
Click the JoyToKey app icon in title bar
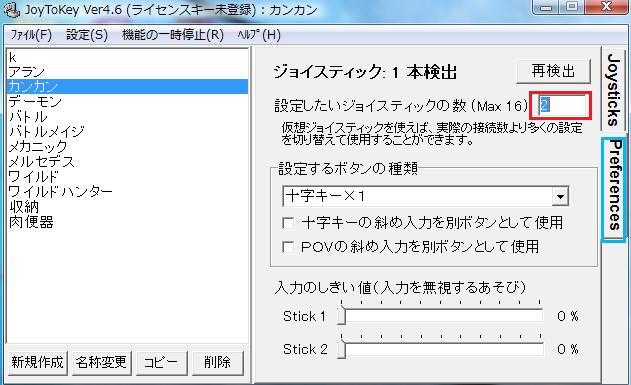pyautogui.click(x=11, y=10)
